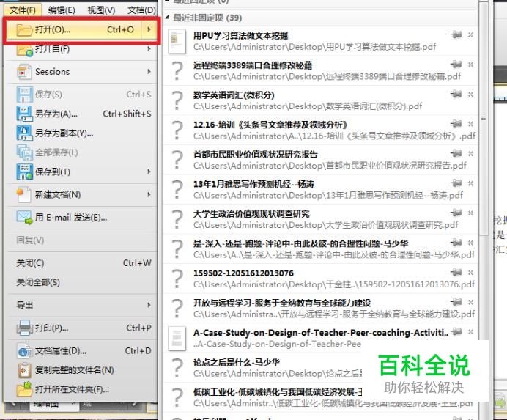The image size is (507, 420).
Task: Remove 远程终端3389端口 entry from list
Action: 471,65
